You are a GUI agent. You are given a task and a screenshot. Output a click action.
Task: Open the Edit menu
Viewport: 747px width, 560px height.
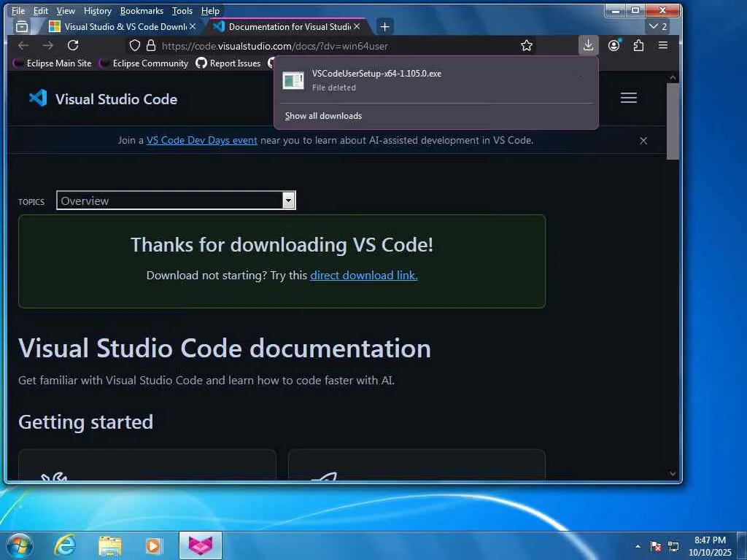click(41, 10)
